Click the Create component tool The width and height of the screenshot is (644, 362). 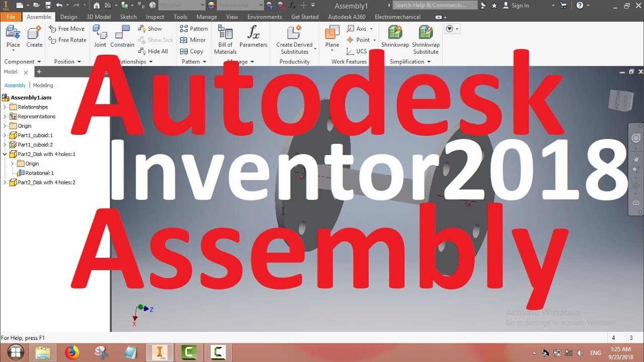pyautogui.click(x=34, y=37)
